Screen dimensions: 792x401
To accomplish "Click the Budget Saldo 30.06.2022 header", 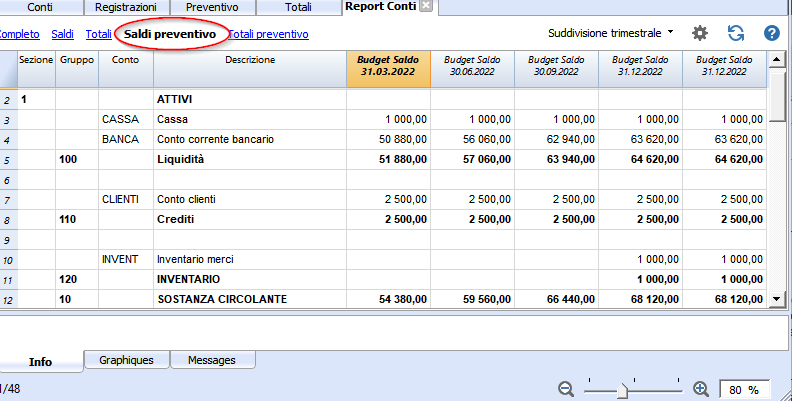I will [472, 69].
